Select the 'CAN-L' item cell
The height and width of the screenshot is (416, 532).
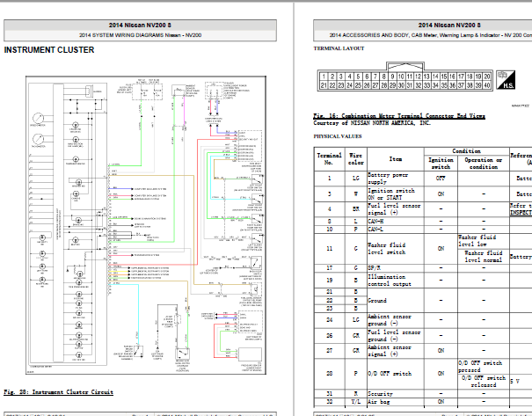396,230
